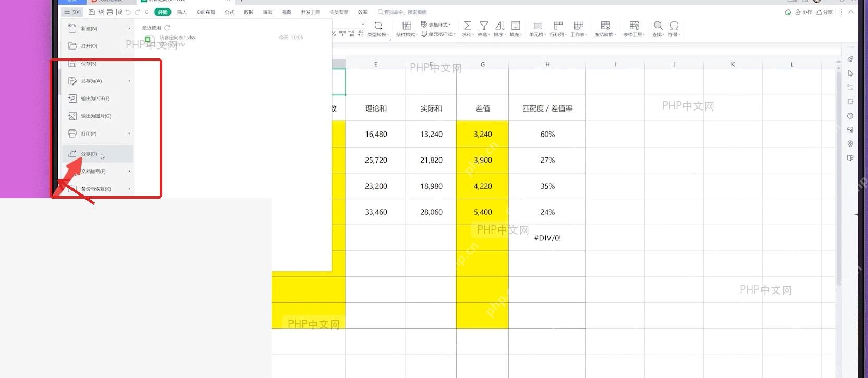Click the 填充 fill icon
Screen dimensions: 868x378
click(516, 26)
